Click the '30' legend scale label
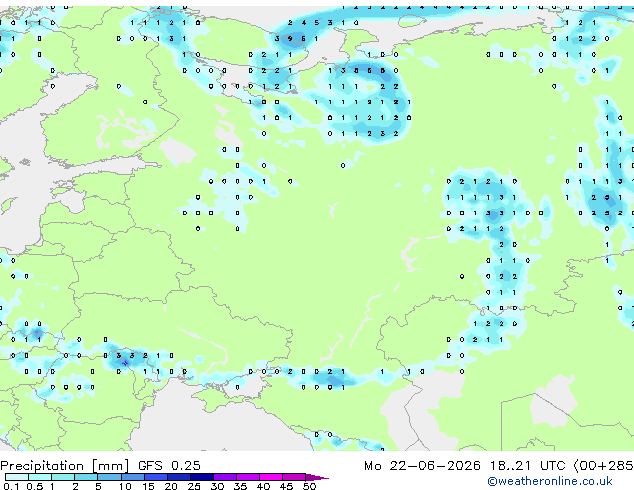 (218, 486)
